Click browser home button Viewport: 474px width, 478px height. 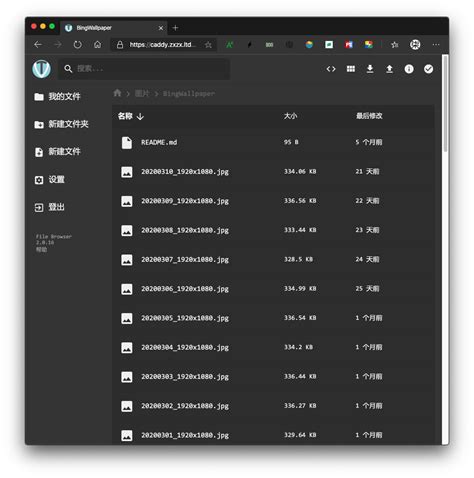pyautogui.click(x=97, y=45)
